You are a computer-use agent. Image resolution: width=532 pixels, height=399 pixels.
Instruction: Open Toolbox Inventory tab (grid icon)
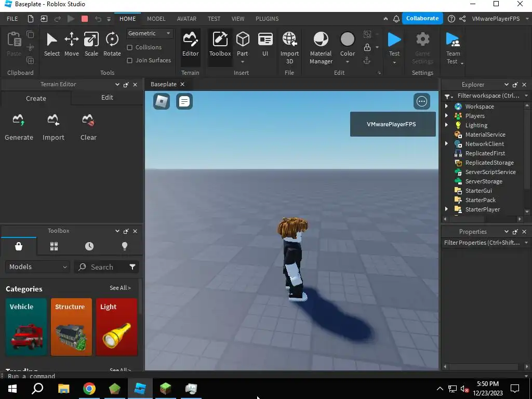pos(54,246)
